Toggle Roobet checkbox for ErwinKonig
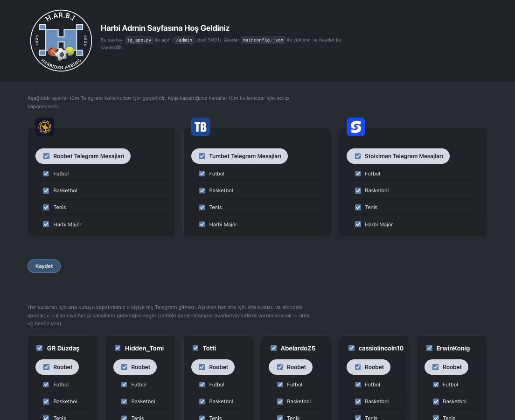The width and height of the screenshot is (515, 420). pyautogui.click(x=436, y=367)
